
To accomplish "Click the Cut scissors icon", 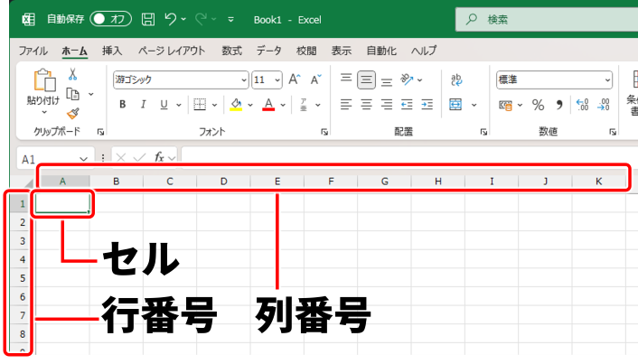I will tap(72, 74).
